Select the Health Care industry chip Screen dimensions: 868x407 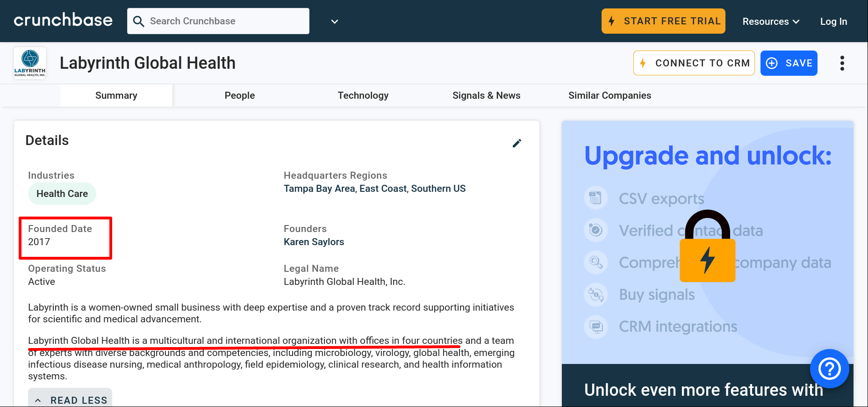point(62,194)
